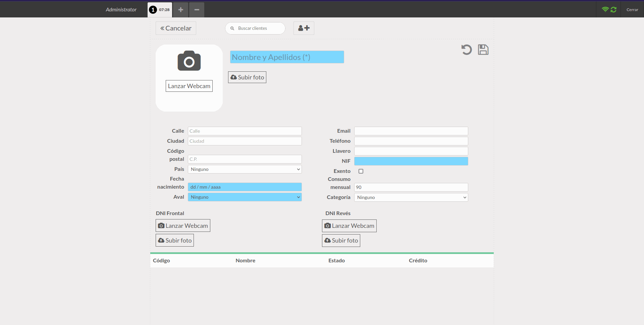644x325 pixels.
Task: Click the Consumo mensual field showing 90
Action: 411,187
